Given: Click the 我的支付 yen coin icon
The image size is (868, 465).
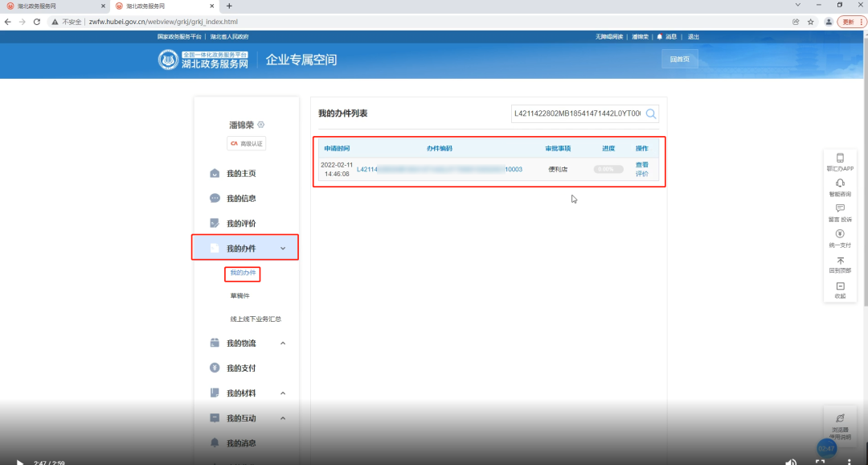Looking at the screenshot, I should click(215, 368).
